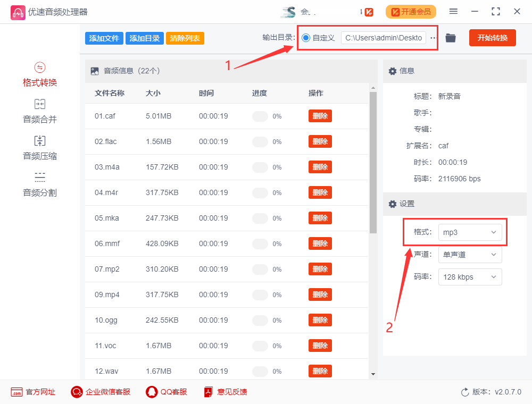
Task: Open the 声道 单声道 dropdown
Action: [470, 255]
